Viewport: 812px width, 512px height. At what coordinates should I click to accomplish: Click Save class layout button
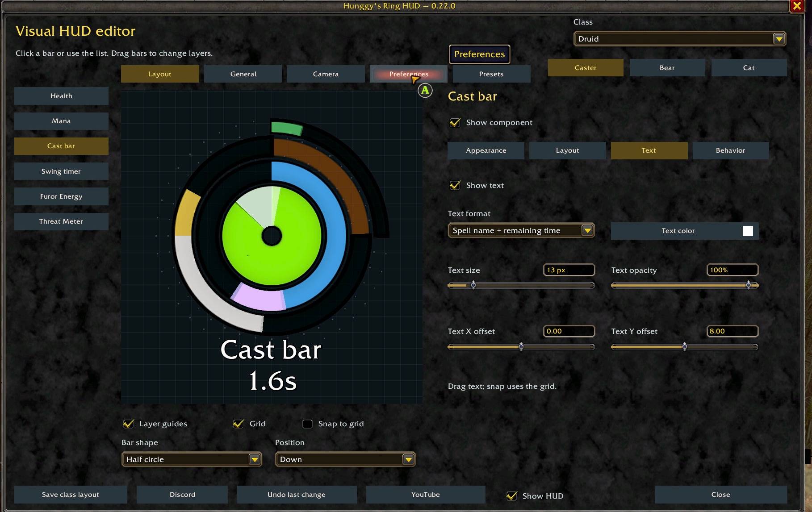coord(71,495)
